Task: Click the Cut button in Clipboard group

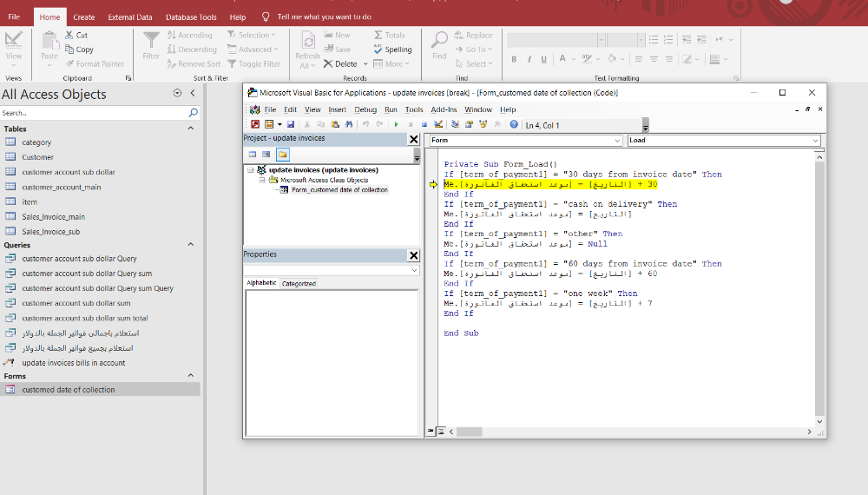Action: coord(76,35)
